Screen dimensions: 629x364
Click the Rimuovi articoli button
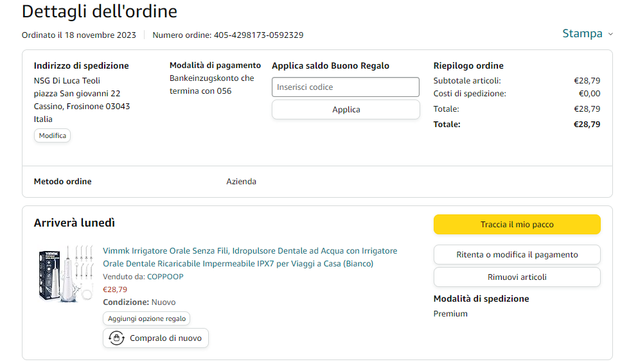pyautogui.click(x=517, y=277)
